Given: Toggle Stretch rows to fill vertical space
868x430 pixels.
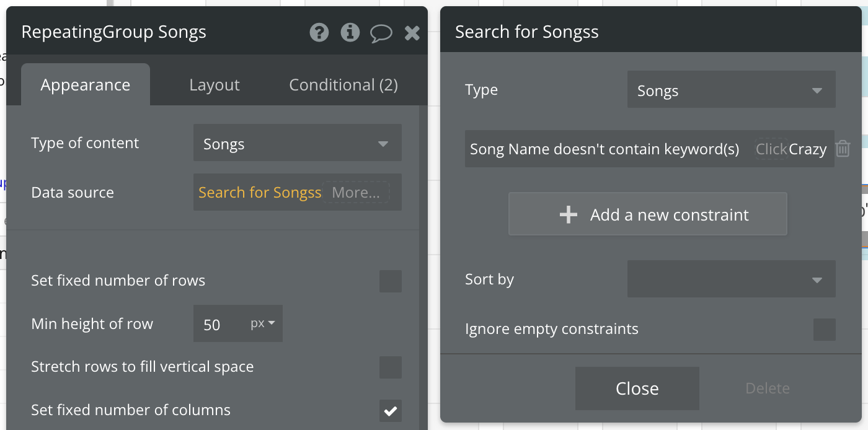Looking at the screenshot, I should click(390, 367).
